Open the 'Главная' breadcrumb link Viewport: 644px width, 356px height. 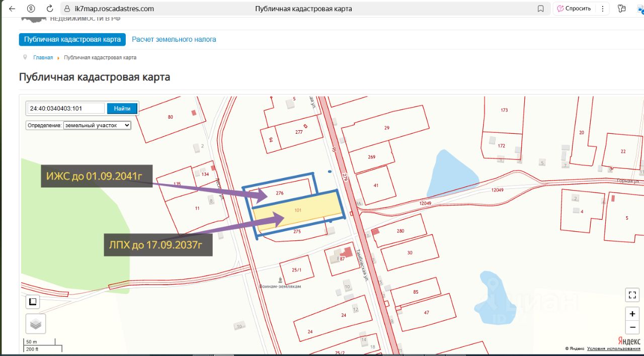pyautogui.click(x=43, y=58)
